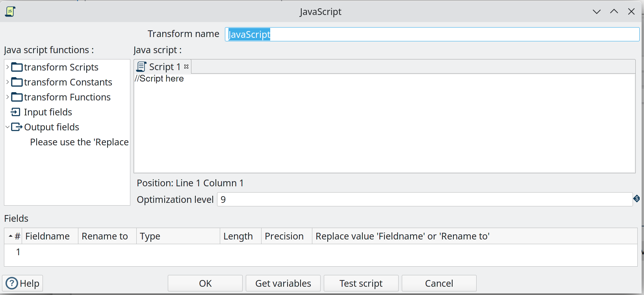Close the Script 1 tab
The height and width of the screenshot is (295, 644).
(x=186, y=67)
